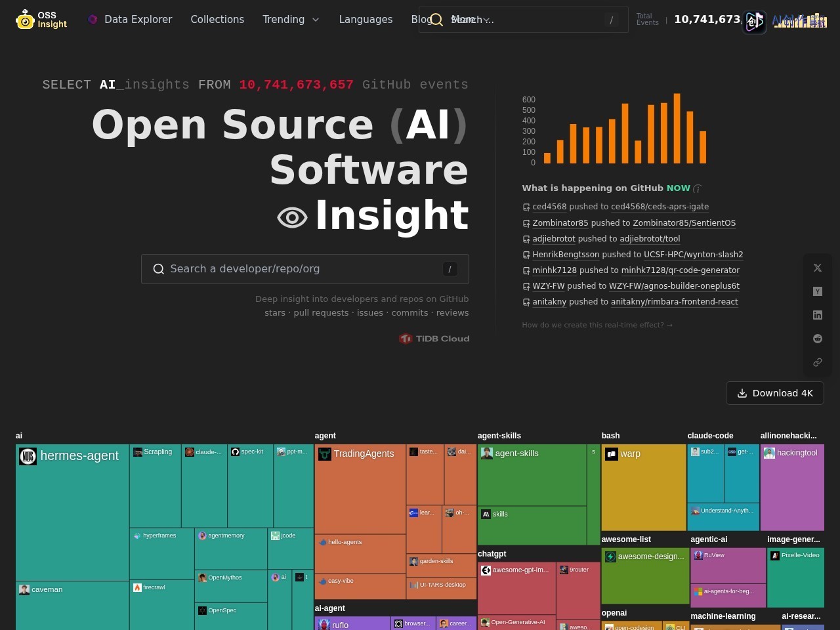Click the Download 4K button

coord(775,393)
